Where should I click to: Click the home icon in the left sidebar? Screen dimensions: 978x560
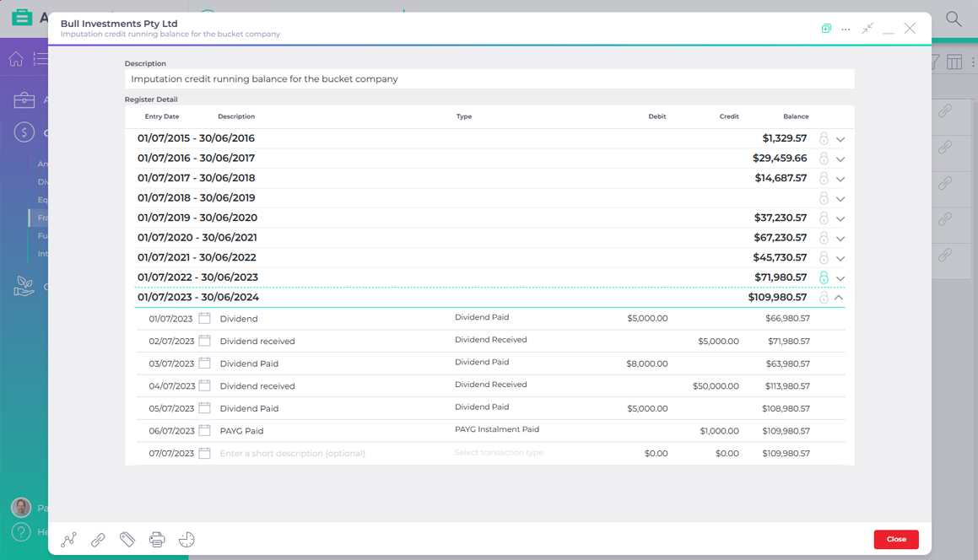coord(15,58)
